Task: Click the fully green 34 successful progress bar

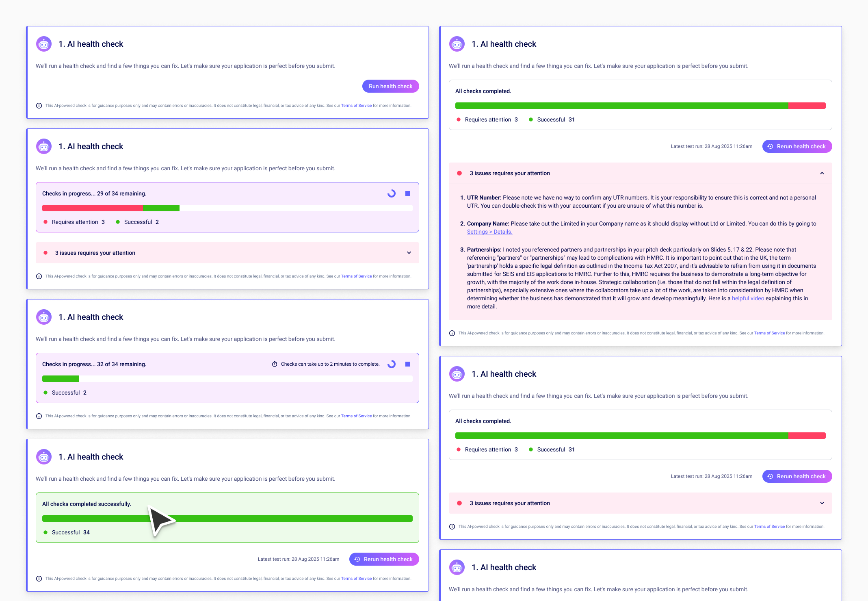Action: click(284, 519)
